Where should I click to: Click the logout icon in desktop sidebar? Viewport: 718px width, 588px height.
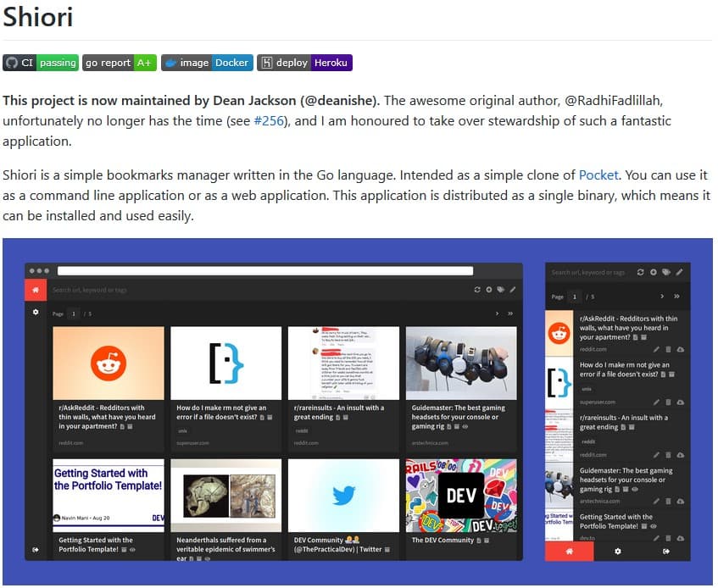coord(36,549)
